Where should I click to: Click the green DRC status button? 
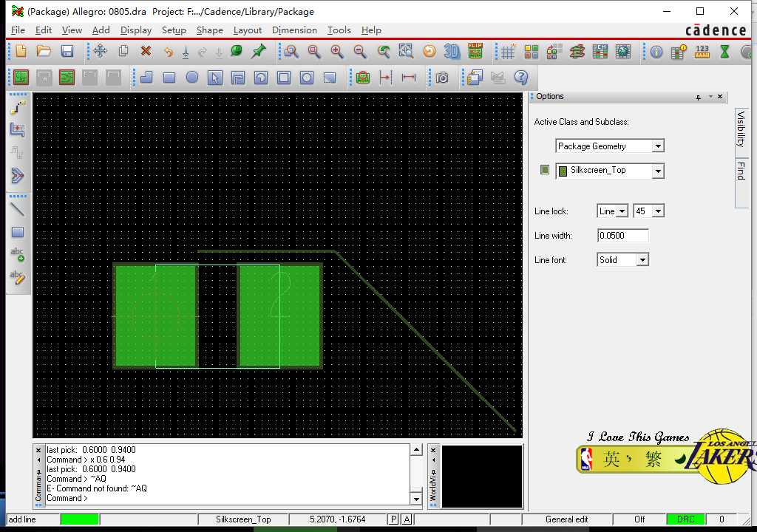coord(685,519)
